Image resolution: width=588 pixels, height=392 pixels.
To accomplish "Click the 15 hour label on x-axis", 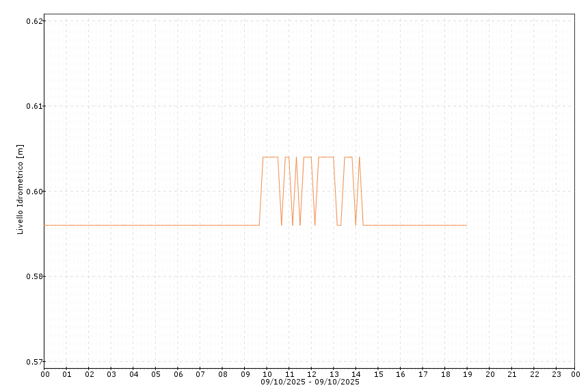I will tap(378, 374).
